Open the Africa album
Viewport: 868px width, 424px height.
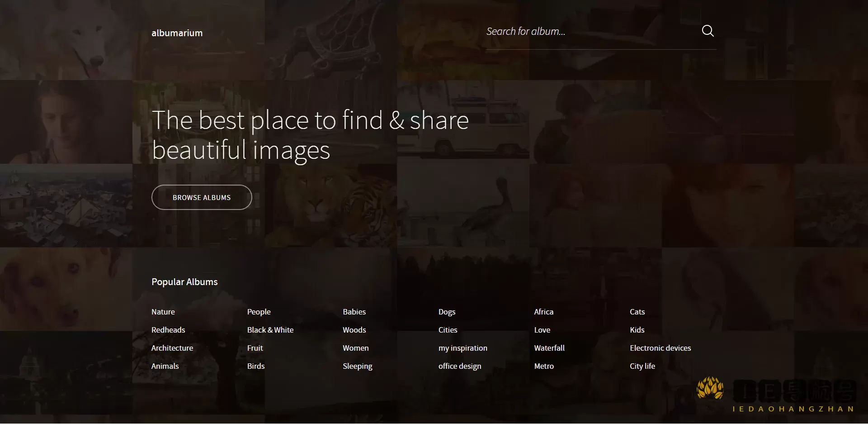[x=543, y=312]
